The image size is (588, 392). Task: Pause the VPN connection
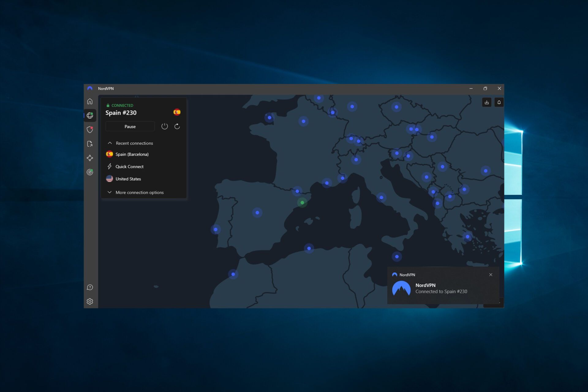point(130,126)
